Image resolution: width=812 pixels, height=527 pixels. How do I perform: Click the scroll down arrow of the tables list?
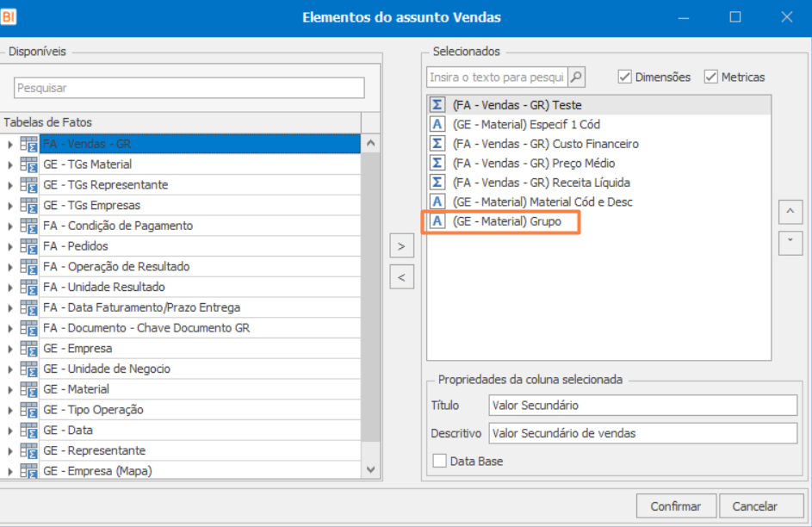tap(371, 470)
